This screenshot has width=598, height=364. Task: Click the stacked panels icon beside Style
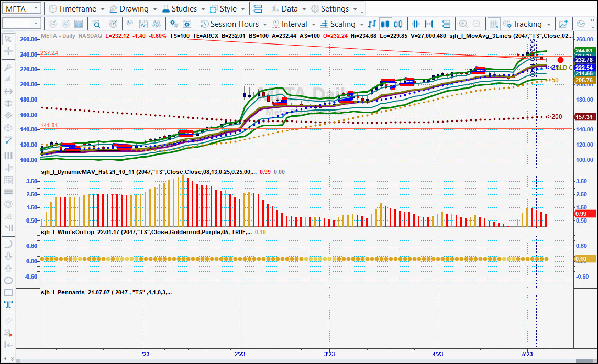point(258,9)
